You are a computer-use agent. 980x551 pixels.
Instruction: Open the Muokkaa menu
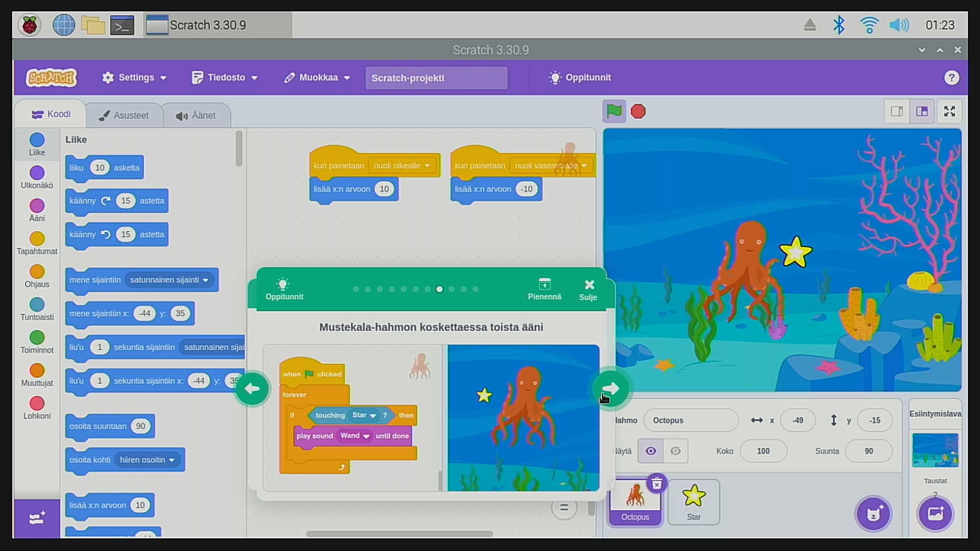pyautogui.click(x=317, y=78)
